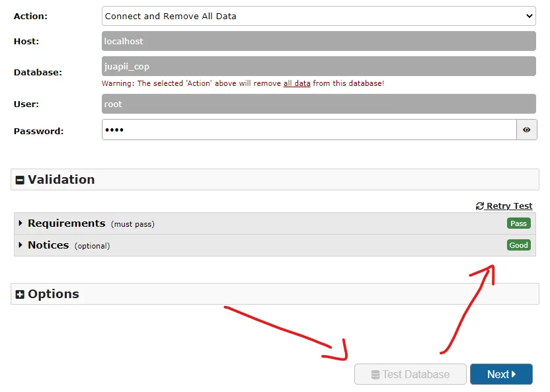
Task: Click the Retry Test refresh icon
Action: [x=479, y=206]
